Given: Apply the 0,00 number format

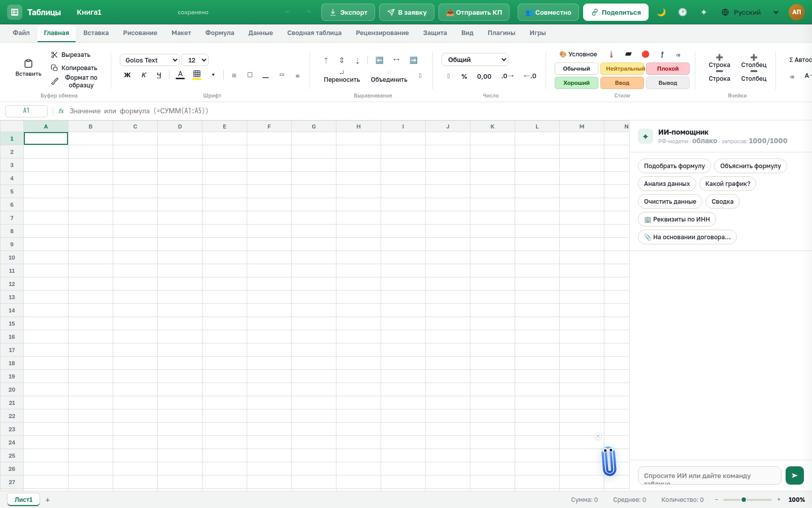Looking at the screenshot, I should [484, 76].
